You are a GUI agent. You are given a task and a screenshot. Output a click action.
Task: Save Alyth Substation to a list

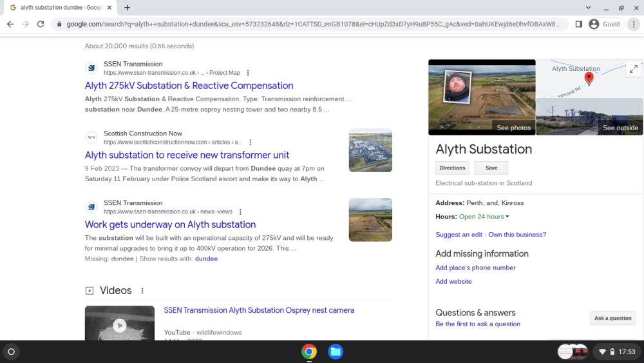pyautogui.click(x=491, y=168)
